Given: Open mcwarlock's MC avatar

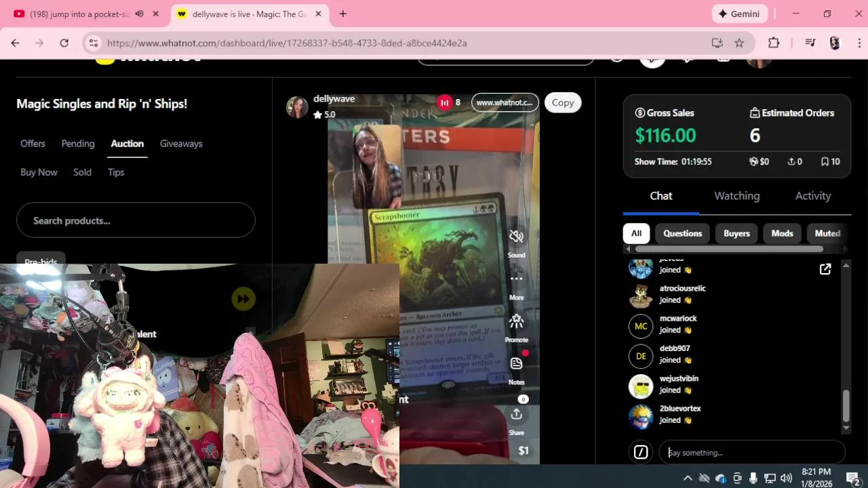Looking at the screenshot, I should (x=640, y=326).
